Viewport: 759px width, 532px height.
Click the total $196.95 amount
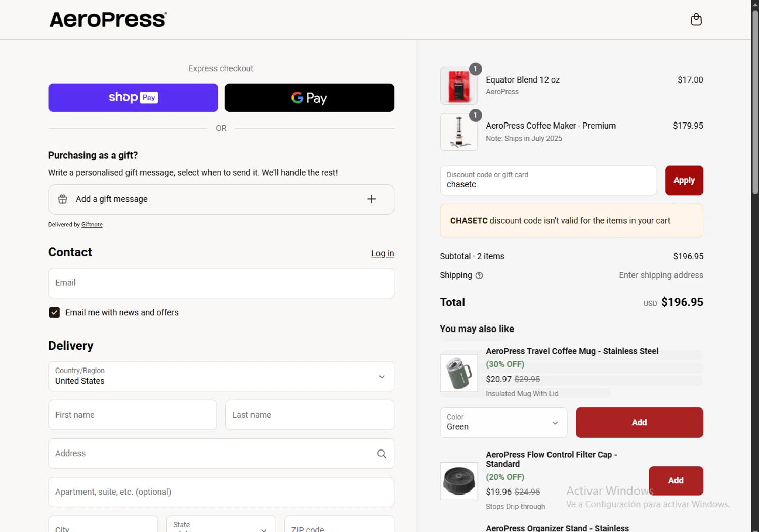[x=682, y=302]
